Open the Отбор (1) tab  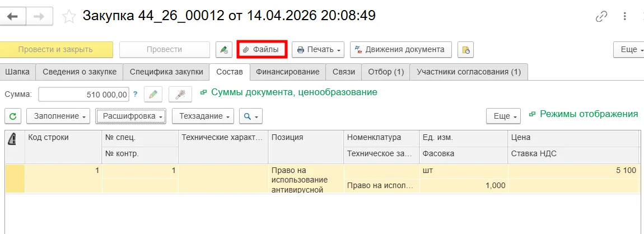386,72
